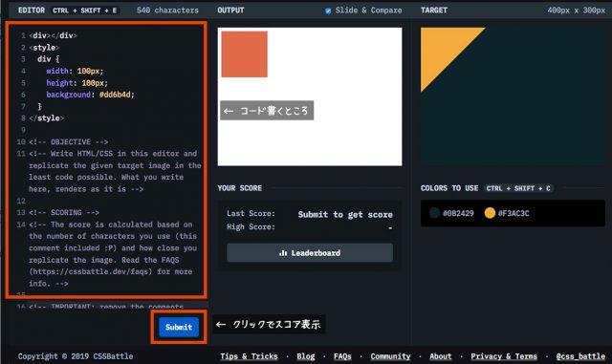Open the Leaderboard

(x=310, y=253)
